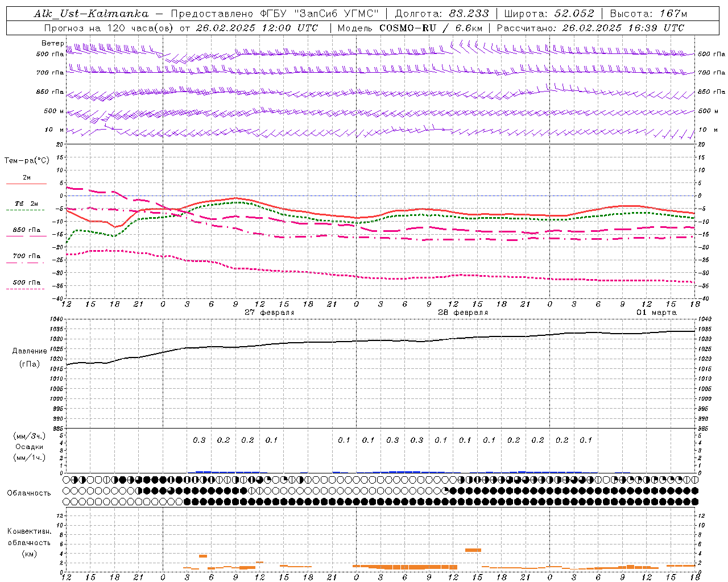Click the 'Давление' pressure panel label

pyautogui.click(x=30, y=351)
